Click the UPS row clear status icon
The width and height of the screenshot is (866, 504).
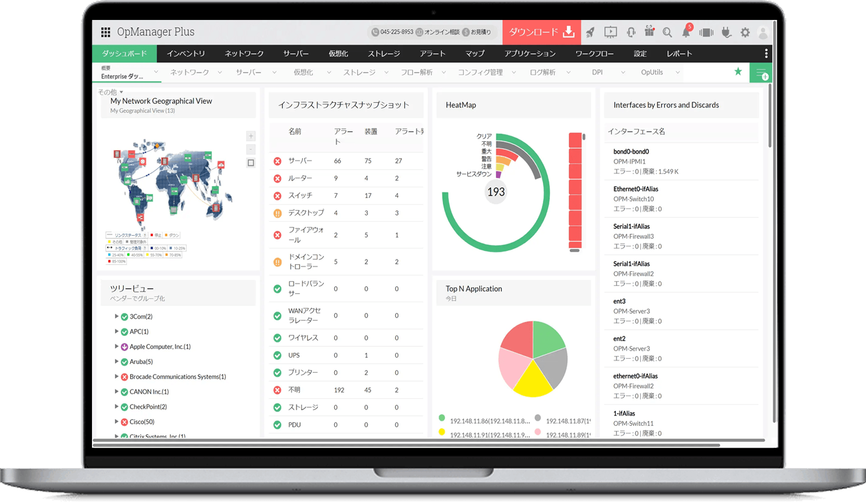[277, 355]
